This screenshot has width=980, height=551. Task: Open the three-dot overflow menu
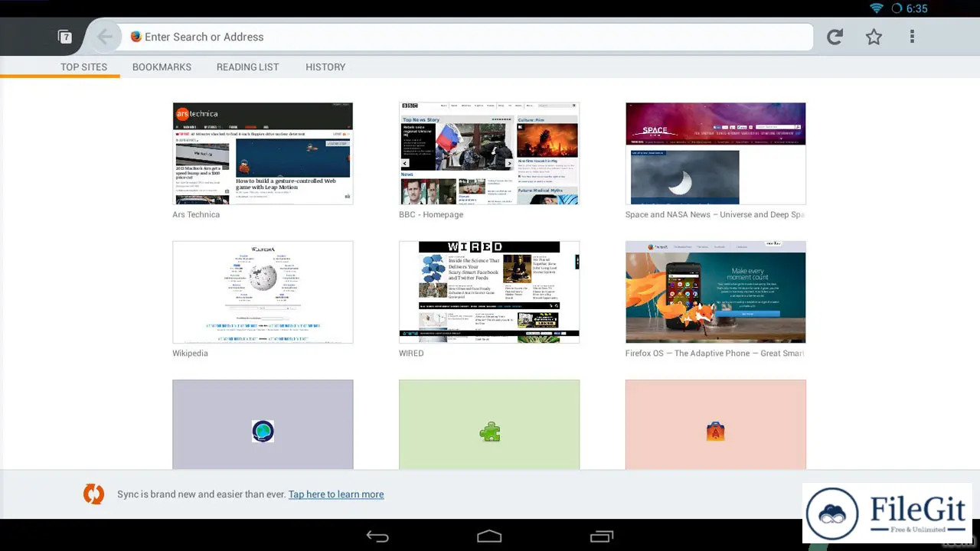[x=912, y=37]
